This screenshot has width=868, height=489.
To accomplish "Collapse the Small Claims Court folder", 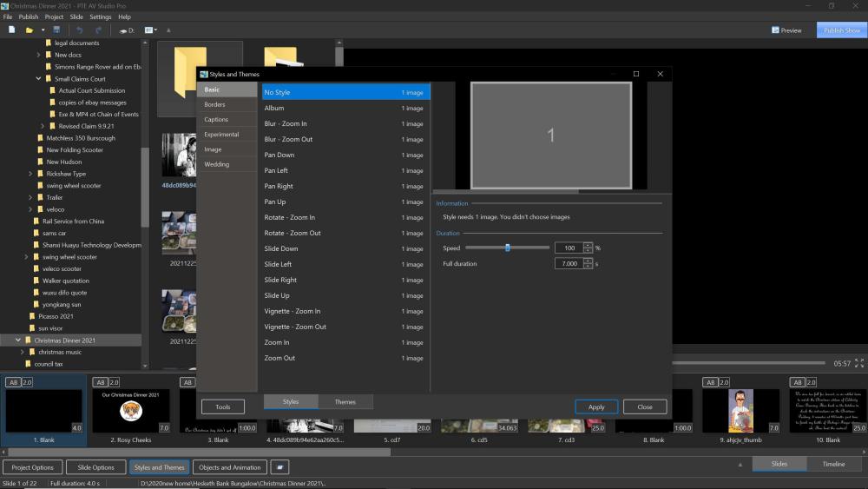I will pyautogui.click(x=38, y=79).
